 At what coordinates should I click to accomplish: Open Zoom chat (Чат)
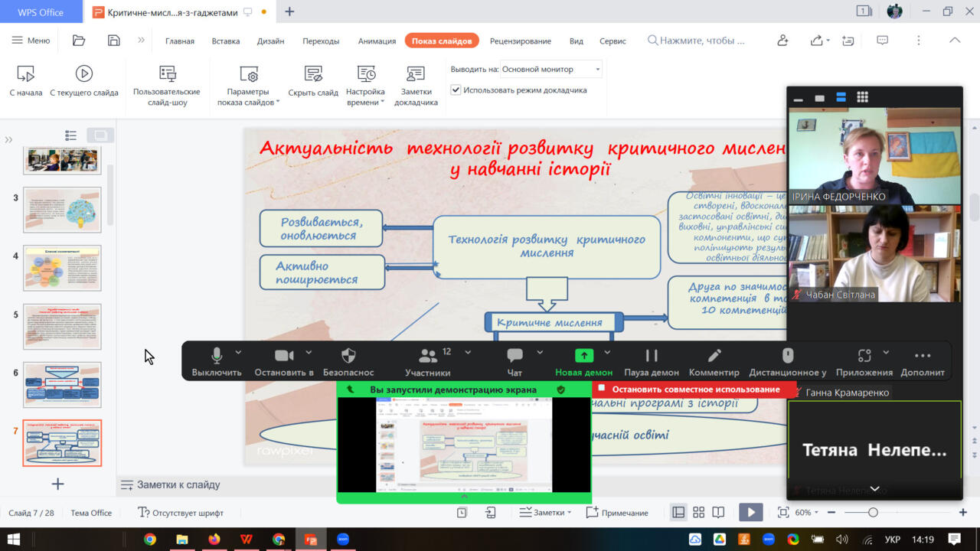pyautogui.click(x=514, y=362)
